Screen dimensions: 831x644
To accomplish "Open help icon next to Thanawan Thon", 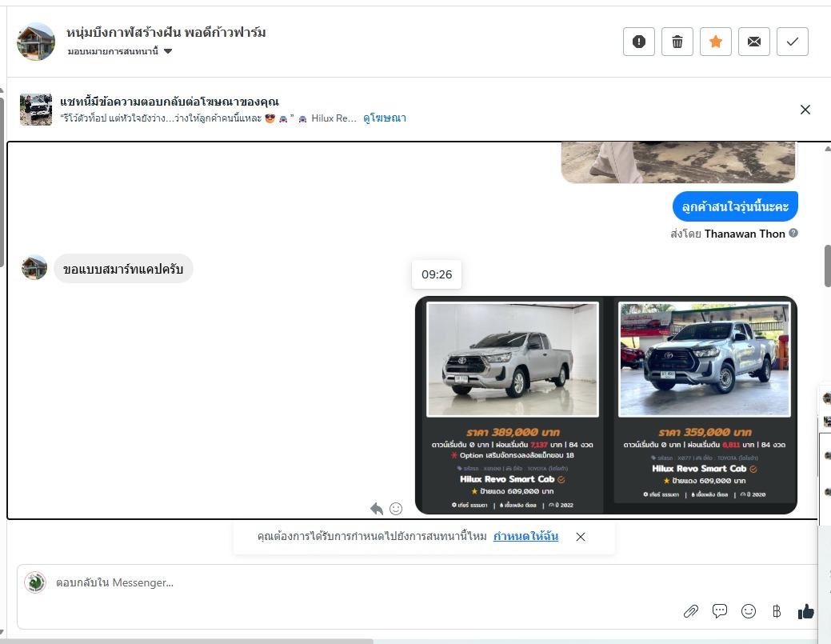I will point(793,234).
